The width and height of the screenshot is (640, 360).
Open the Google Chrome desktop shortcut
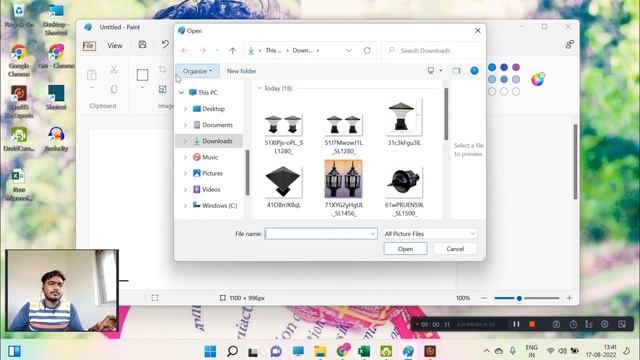tap(19, 61)
